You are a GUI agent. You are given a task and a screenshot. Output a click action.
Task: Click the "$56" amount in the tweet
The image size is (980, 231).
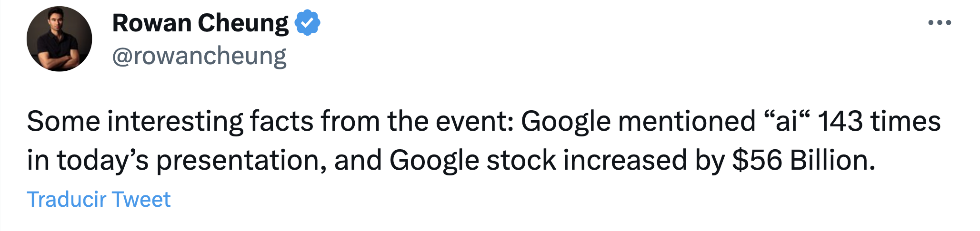coord(757,160)
